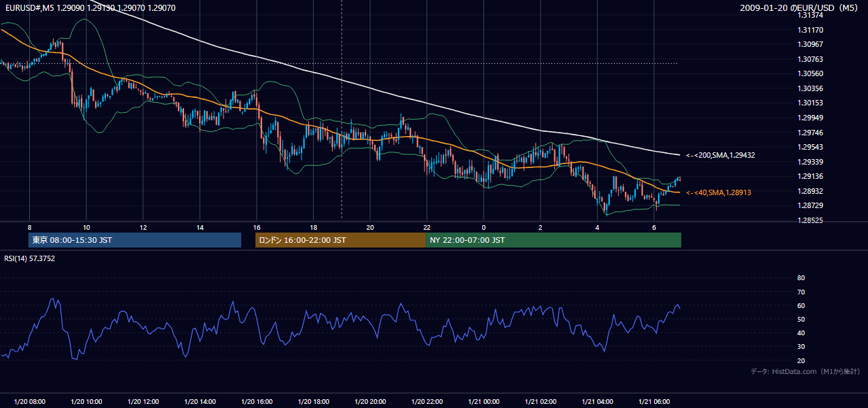The image size is (868, 408).
Task: Click price axis value 1.31374
Action: [x=810, y=15]
